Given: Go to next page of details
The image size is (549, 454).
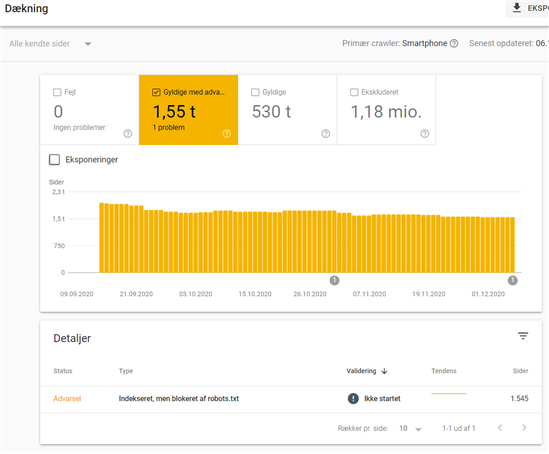Looking at the screenshot, I should (x=524, y=428).
